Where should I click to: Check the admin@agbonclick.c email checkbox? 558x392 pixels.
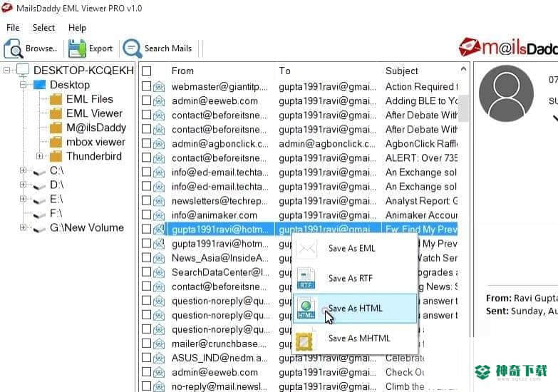tap(146, 143)
